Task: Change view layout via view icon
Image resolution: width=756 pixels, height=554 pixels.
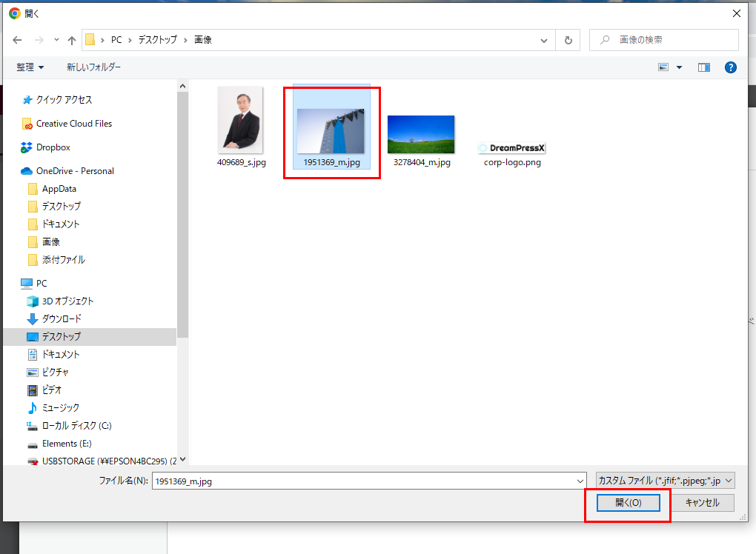Action: coord(664,67)
